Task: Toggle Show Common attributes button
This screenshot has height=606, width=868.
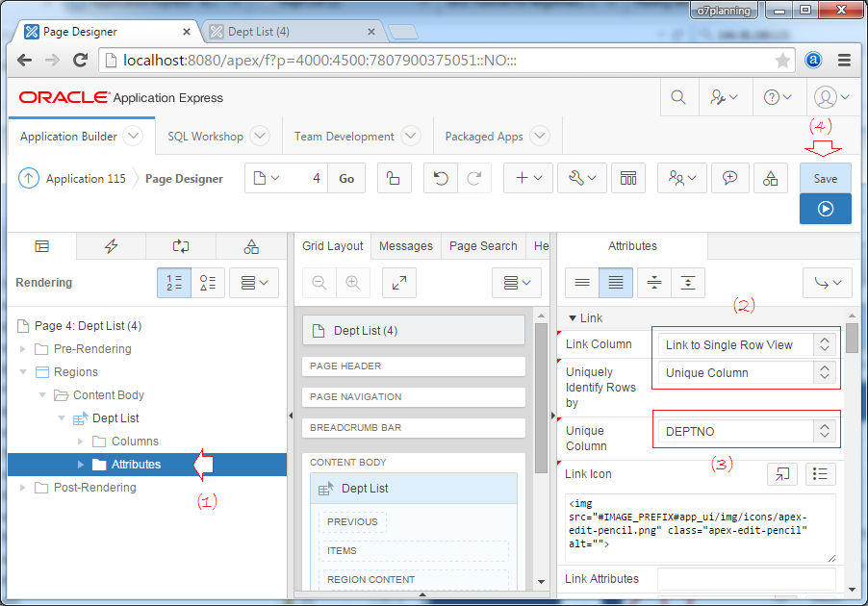Action: coord(582,283)
